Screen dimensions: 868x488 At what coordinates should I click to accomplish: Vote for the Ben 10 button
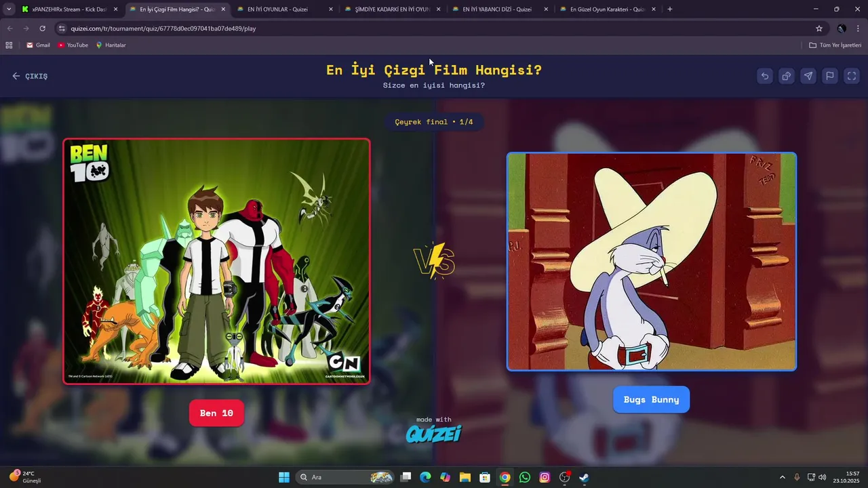(216, 413)
